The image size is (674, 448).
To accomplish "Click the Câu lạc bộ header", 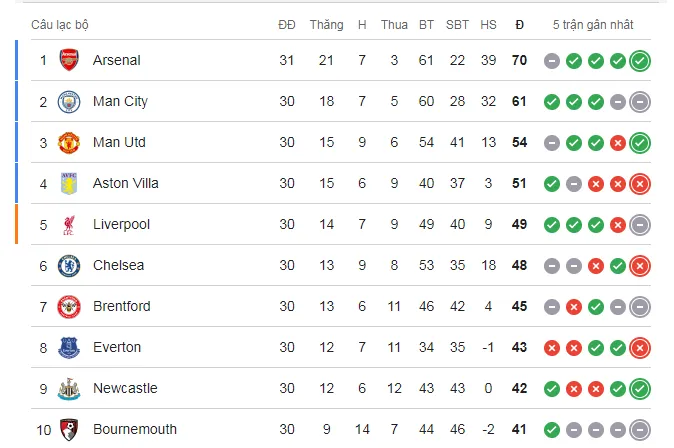I will point(59,24).
